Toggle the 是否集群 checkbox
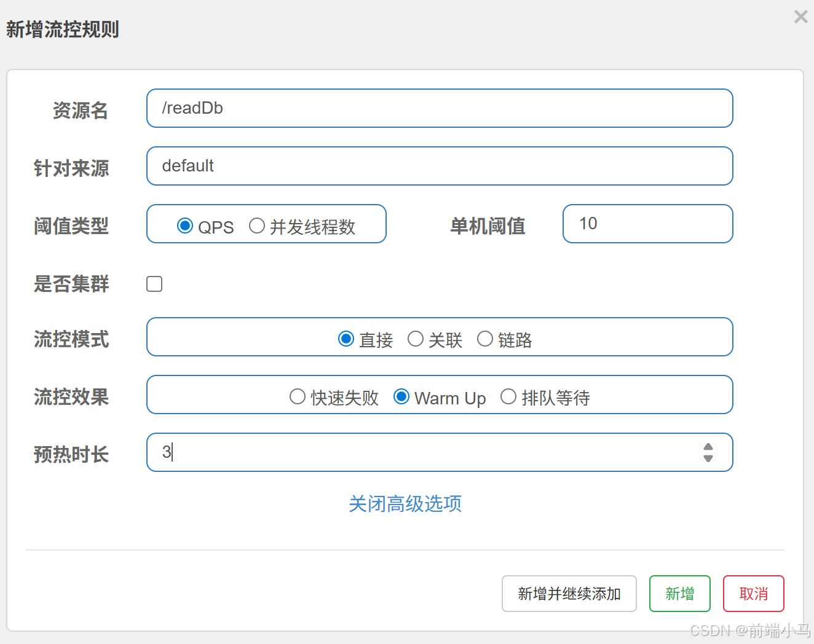This screenshot has height=644, width=814. (x=154, y=284)
